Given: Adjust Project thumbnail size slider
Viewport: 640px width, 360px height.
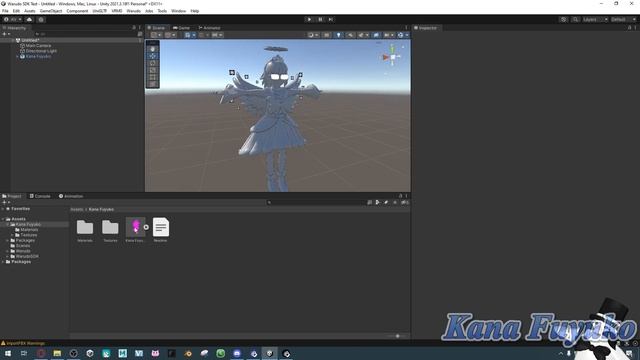Looking at the screenshot, I should 398,336.
